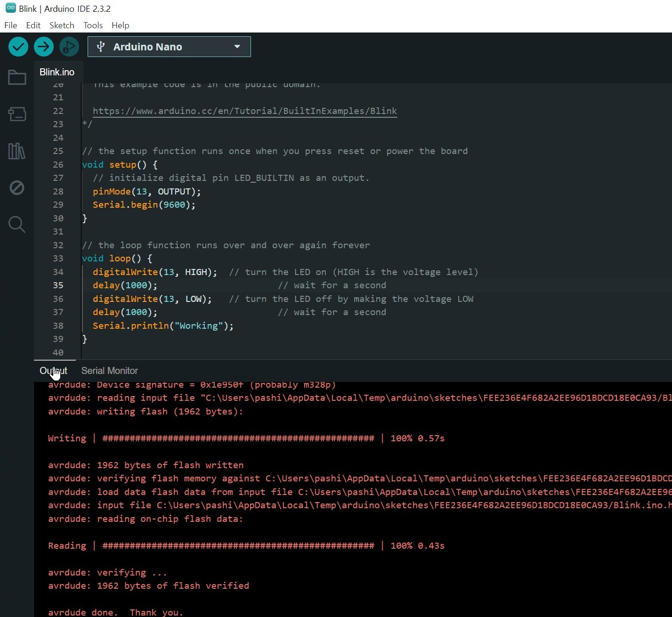The width and height of the screenshot is (672, 617).
Task: Click '1962 bytes of flash written' output line
Action: [146, 465]
